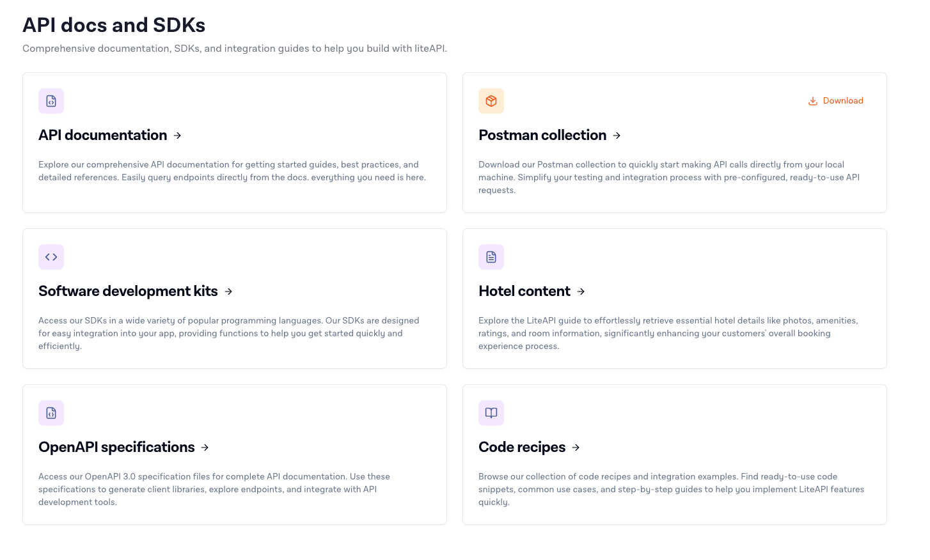930x560 pixels.
Task: Browse the Code recipes collection
Action: point(522,447)
